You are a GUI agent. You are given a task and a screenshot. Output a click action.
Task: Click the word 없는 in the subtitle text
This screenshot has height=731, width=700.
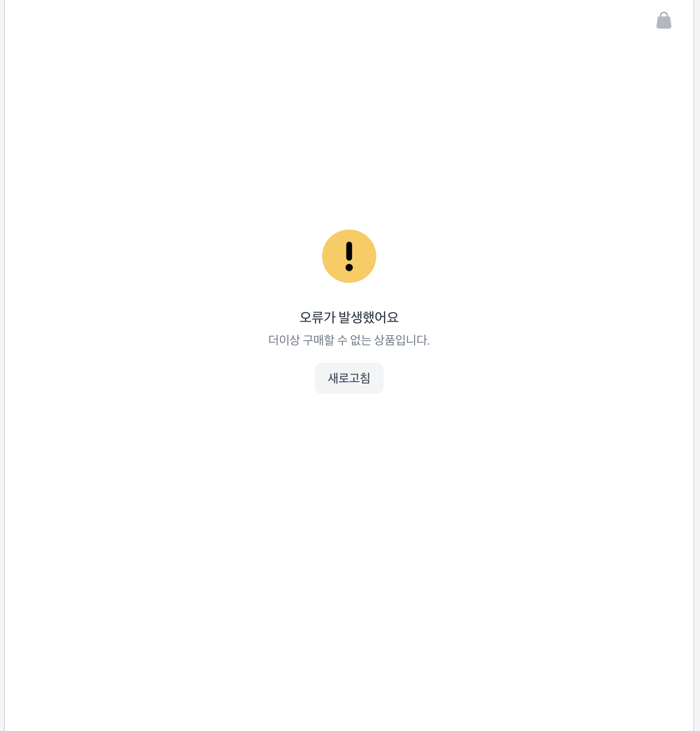click(361, 340)
